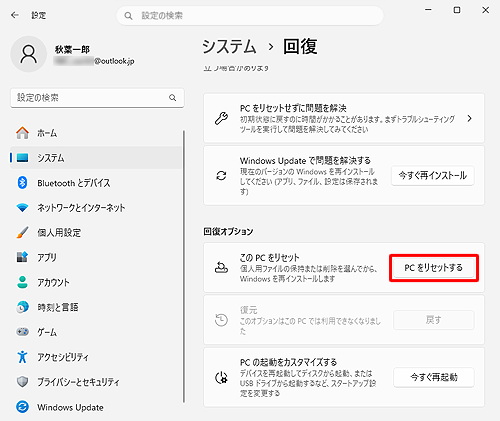Click the 時刻と言語 globe clock icon
The height and width of the screenshot is (421, 500).
pyautogui.click(x=22, y=307)
